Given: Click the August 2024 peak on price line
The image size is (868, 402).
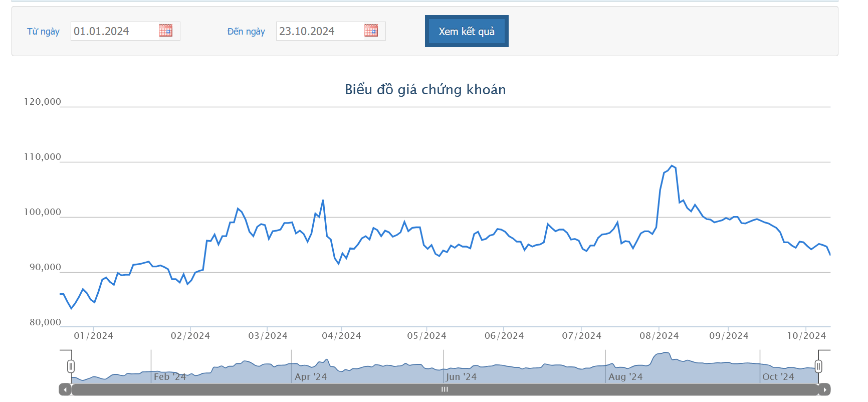Looking at the screenshot, I should pyautogui.click(x=672, y=166).
